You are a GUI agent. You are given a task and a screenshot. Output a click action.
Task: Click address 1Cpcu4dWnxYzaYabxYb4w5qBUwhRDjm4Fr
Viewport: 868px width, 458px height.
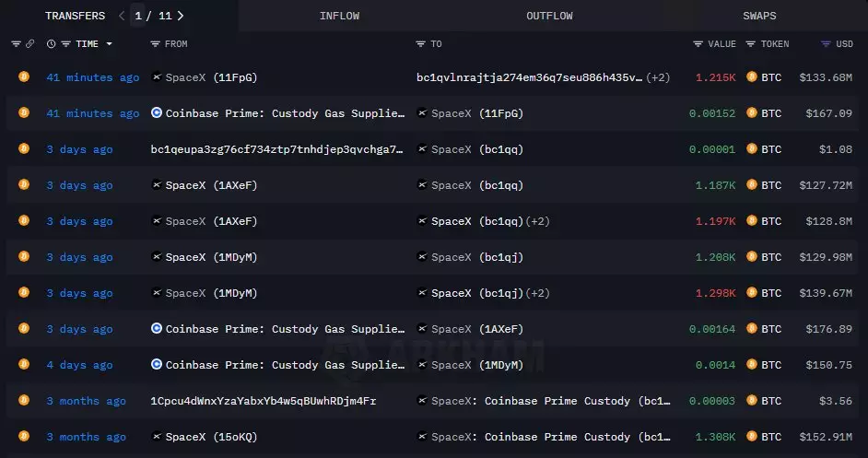point(263,401)
